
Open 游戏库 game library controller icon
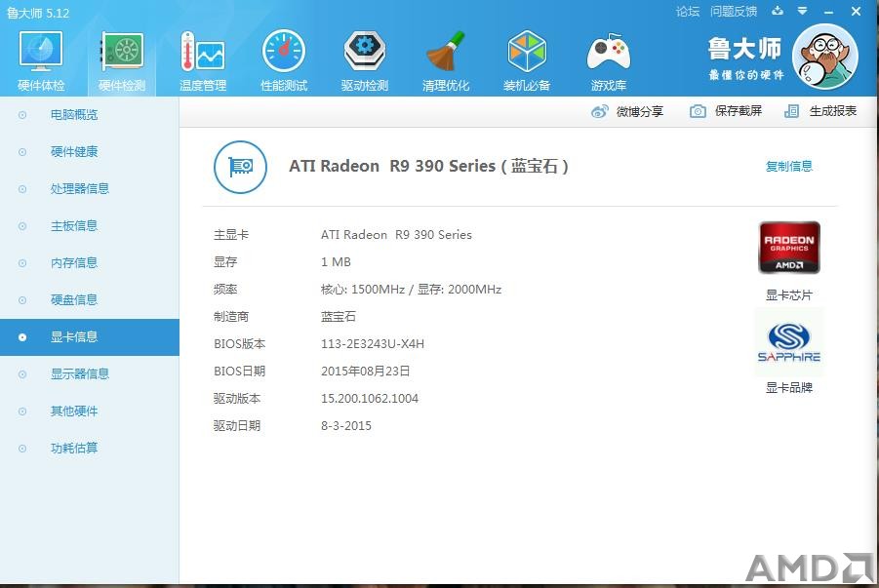608,60
